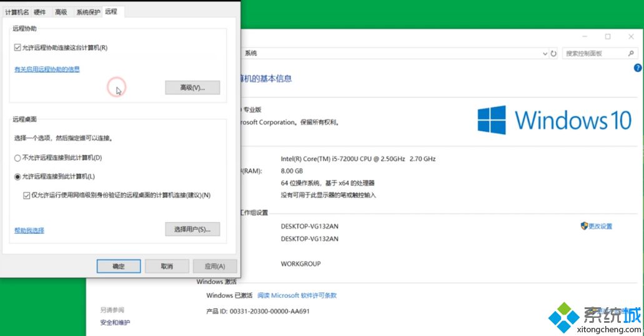Screen dimensions: 644x336
Task: Close the System control panel window
Action: pos(632,37)
